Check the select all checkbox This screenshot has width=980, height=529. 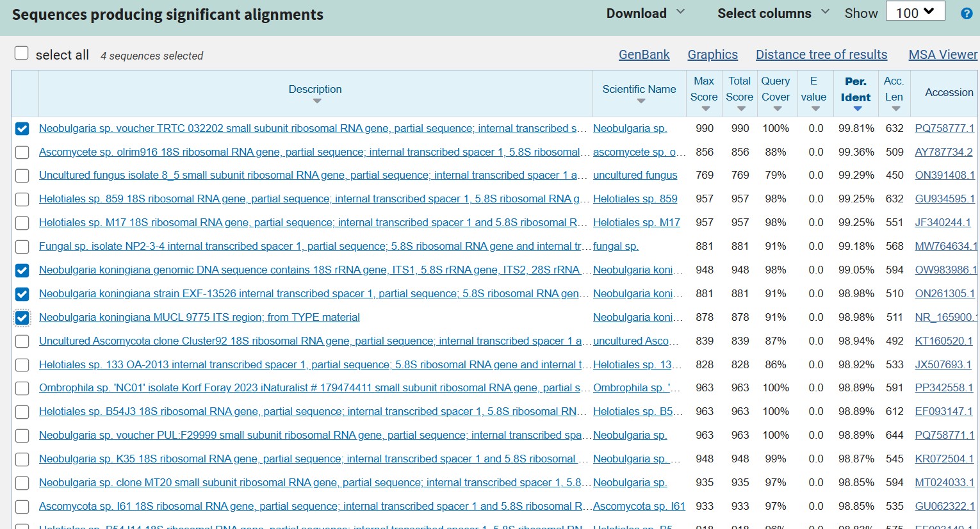(22, 53)
